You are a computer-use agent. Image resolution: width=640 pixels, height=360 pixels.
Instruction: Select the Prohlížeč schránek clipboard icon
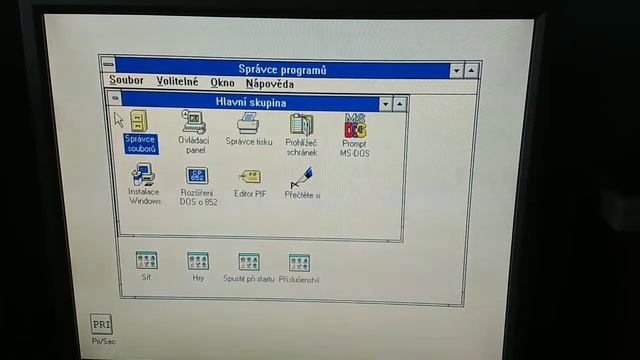tap(301, 124)
